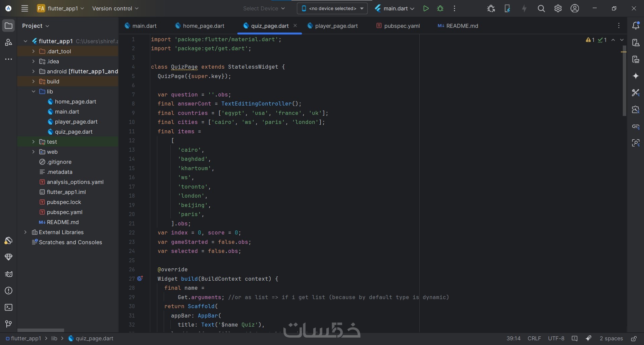Open editor tabs options kebab menu
Image resolution: width=644 pixels, height=345 pixels.
pyautogui.click(x=619, y=26)
